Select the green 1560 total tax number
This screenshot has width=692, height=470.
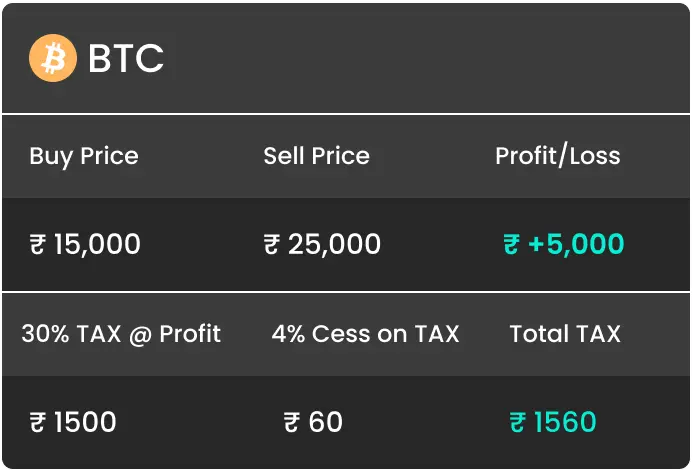coord(565,422)
